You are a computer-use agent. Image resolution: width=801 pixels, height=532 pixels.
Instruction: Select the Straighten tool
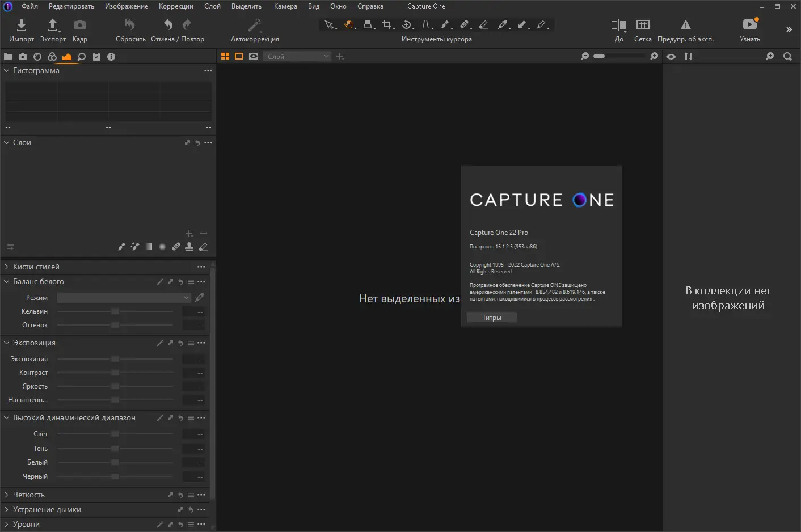(x=425, y=24)
